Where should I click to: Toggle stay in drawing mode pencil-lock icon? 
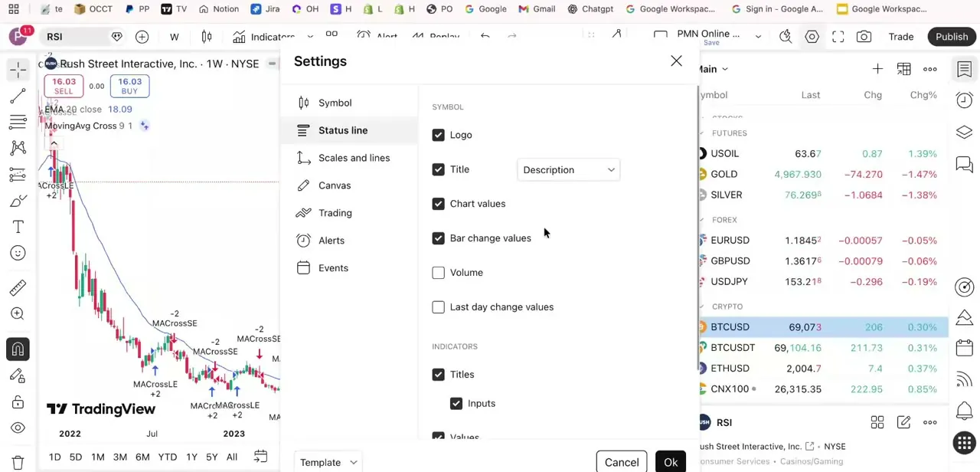(18, 375)
